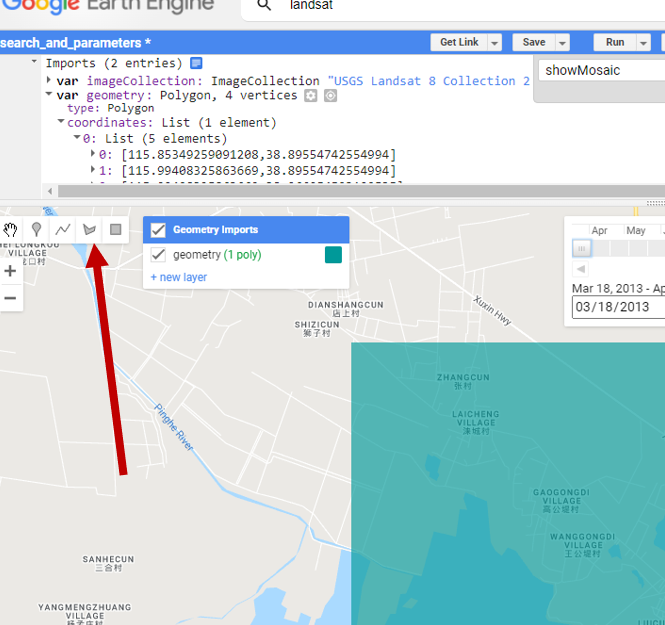Image resolution: width=665 pixels, height=625 pixels.
Task: Toggle Geometry Imports checkbox
Action: click(158, 230)
